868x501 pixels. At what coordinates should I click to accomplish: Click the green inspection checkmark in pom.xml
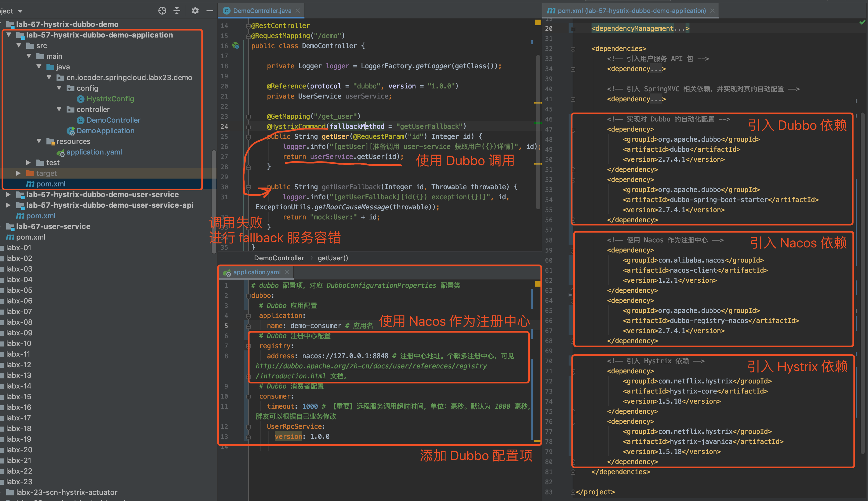pyautogui.click(x=862, y=22)
